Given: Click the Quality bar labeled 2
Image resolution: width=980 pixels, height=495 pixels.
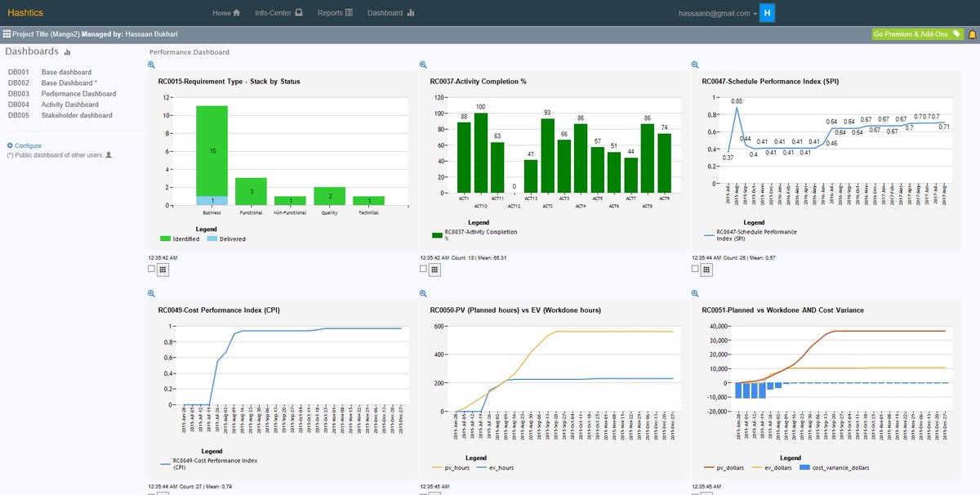Looking at the screenshot, I should pos(329,196).
